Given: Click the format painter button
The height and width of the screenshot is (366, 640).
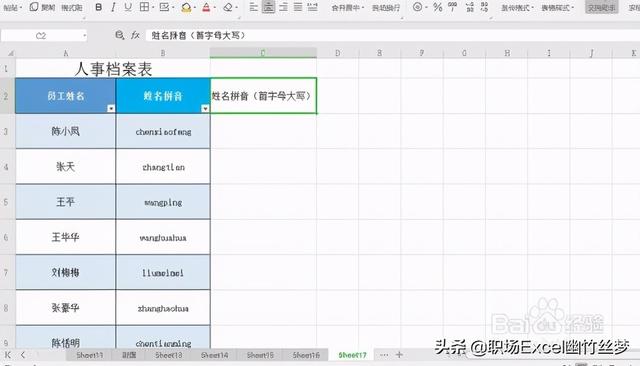Looking at the screenshot, I should point(71,7).
